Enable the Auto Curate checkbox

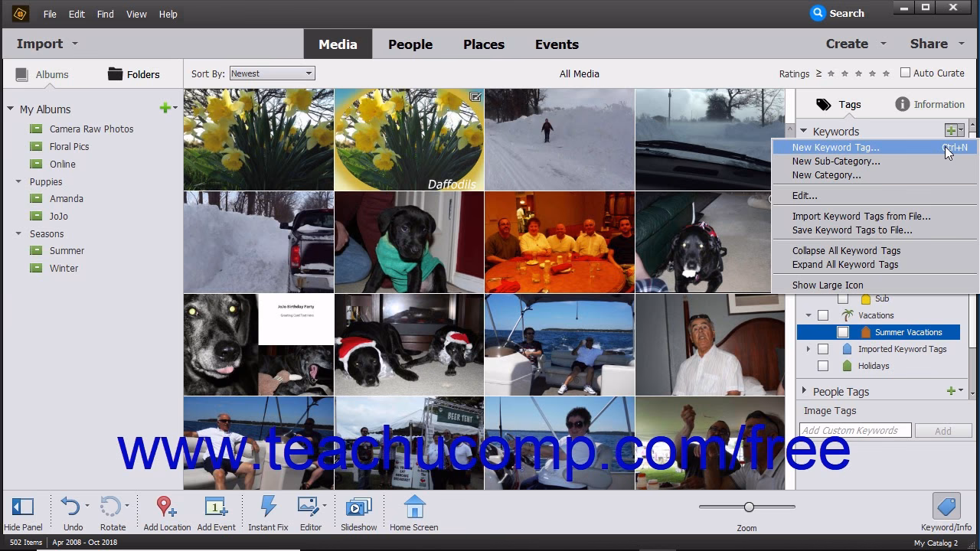[906, 73]
